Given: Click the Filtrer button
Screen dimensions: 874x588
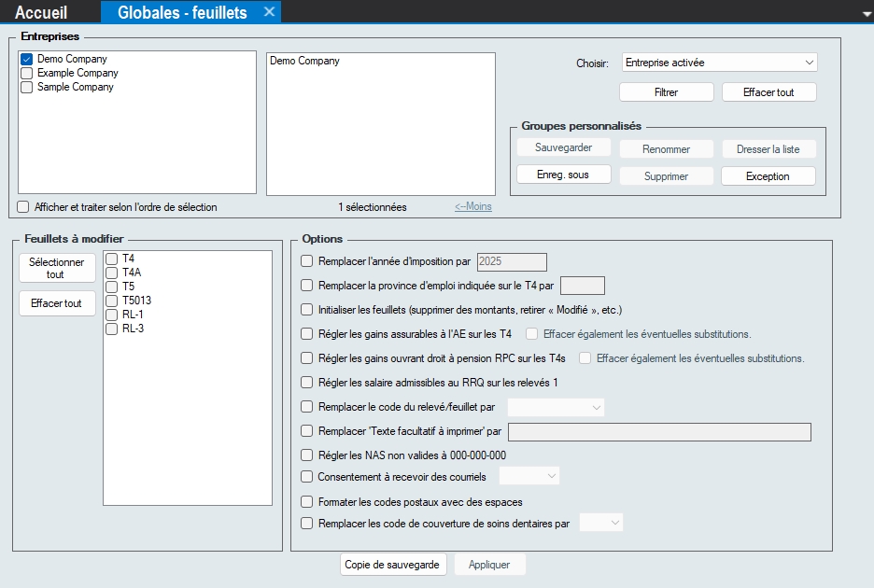Looking at the screenshot, I should point(666,92).
